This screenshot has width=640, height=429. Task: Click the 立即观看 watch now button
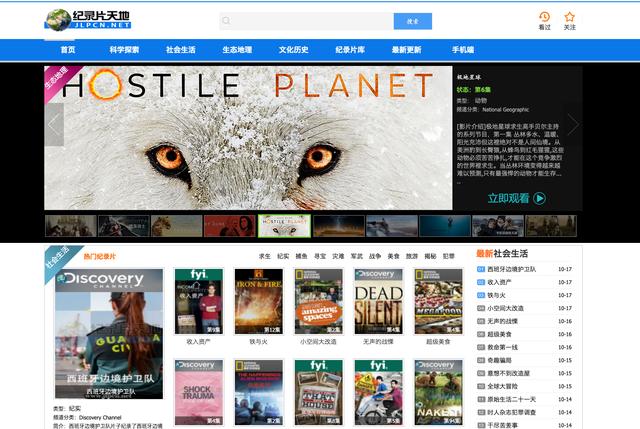[x=516, y=198]
